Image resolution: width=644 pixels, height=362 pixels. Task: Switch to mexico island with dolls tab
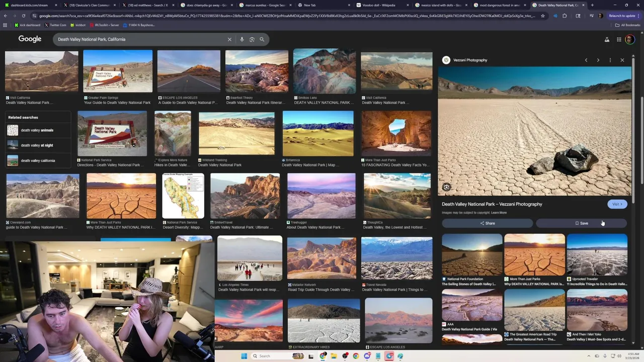coord(439,5)
